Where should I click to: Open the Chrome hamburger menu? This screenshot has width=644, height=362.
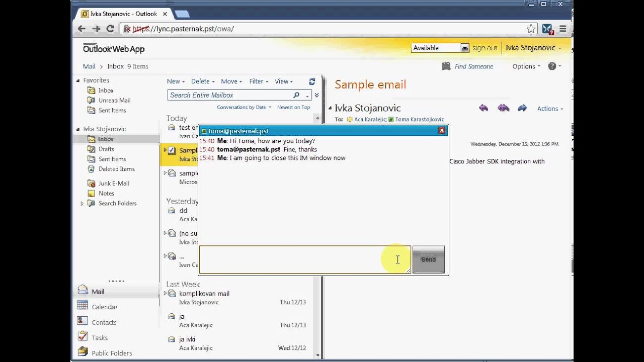point(563,29)
